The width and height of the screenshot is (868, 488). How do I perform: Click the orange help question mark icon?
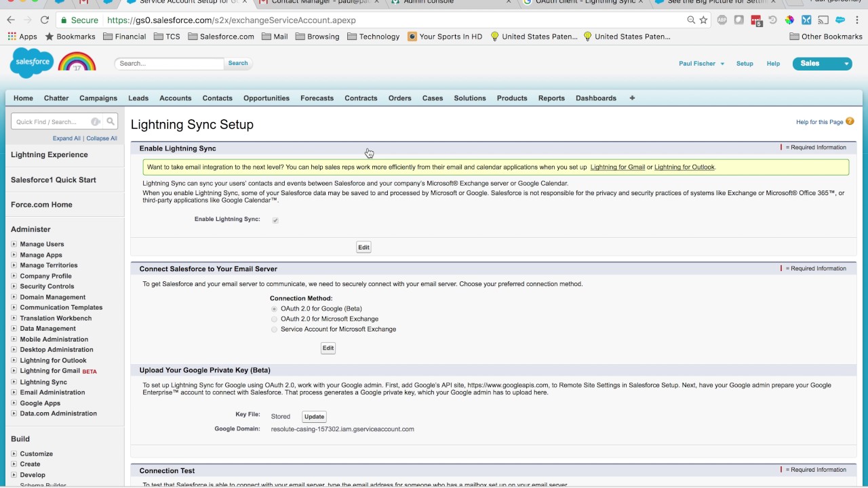(x=850, y=121)
